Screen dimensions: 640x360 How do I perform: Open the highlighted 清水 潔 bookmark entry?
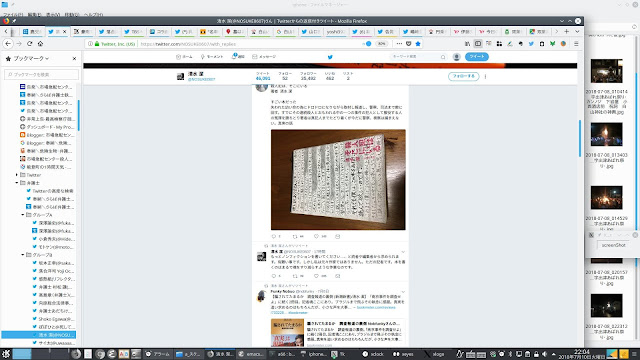point(38,335)
